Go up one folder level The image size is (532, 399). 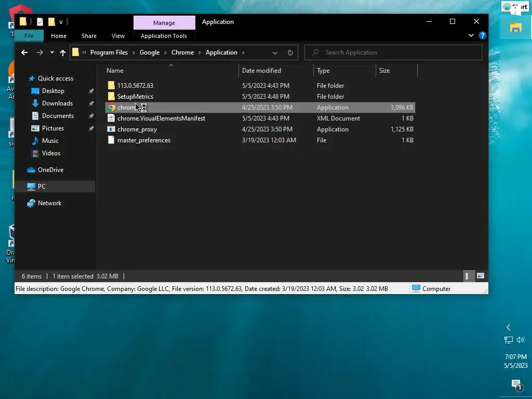point(63,52)
